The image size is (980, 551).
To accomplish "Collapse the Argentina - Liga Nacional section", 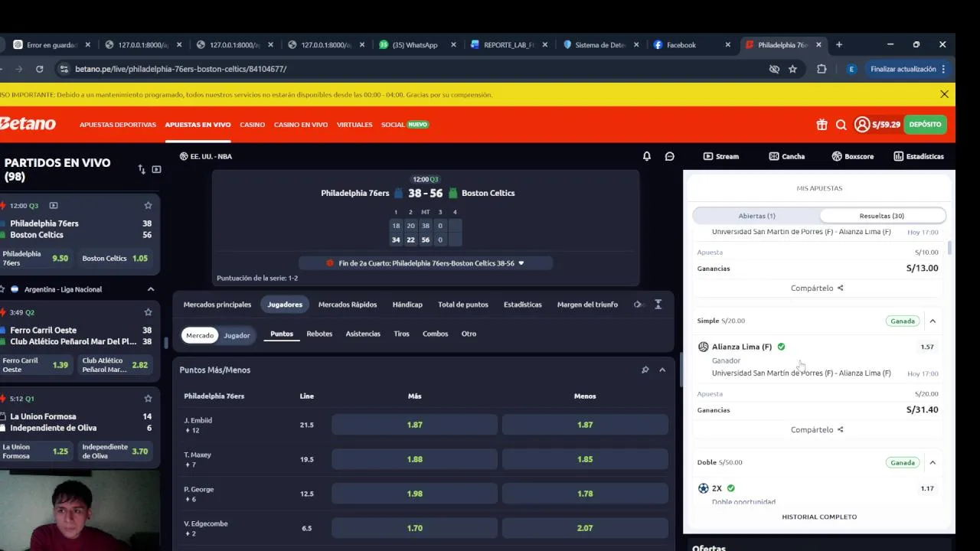I will coord(151,289).
